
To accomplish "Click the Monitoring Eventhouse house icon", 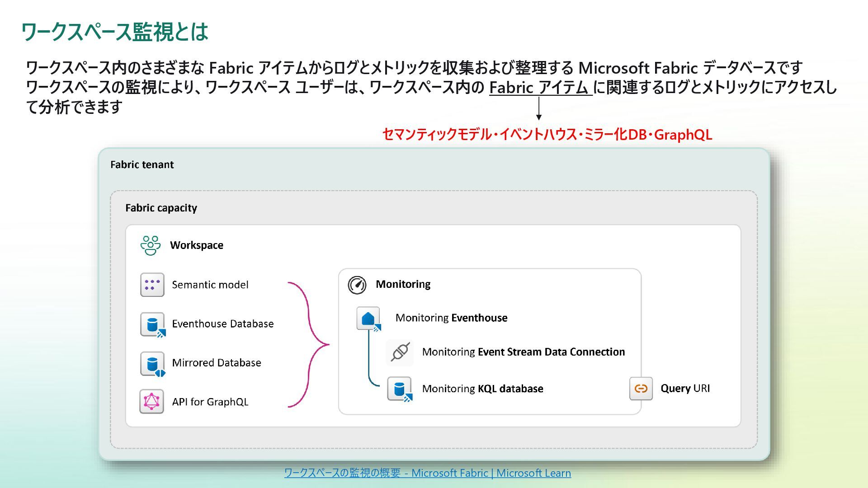I will (x=368, y=319).
